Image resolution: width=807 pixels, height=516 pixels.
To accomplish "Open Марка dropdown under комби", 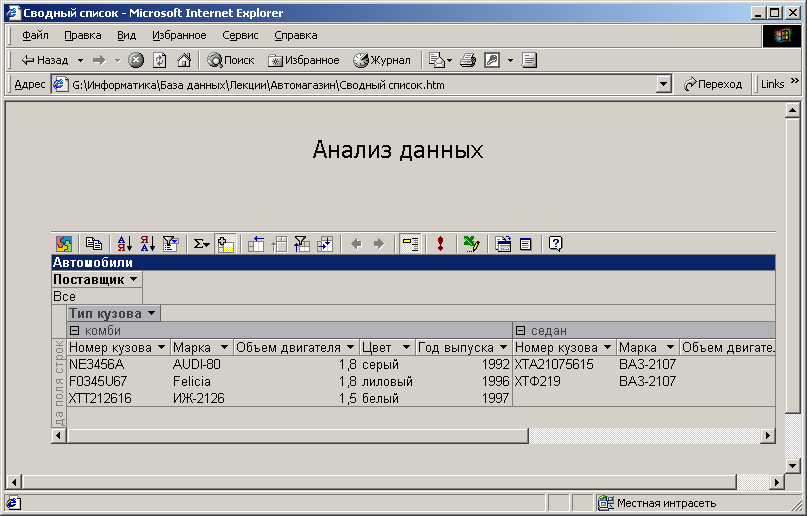I will point(224,347).
